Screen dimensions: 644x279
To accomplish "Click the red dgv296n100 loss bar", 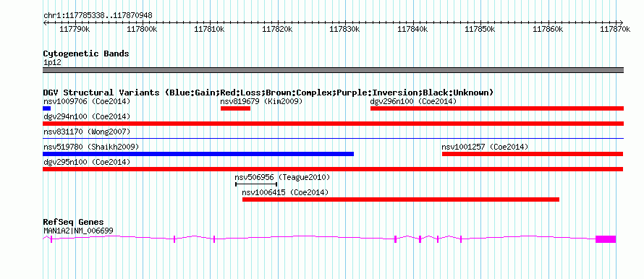I will tap(497, 108).
